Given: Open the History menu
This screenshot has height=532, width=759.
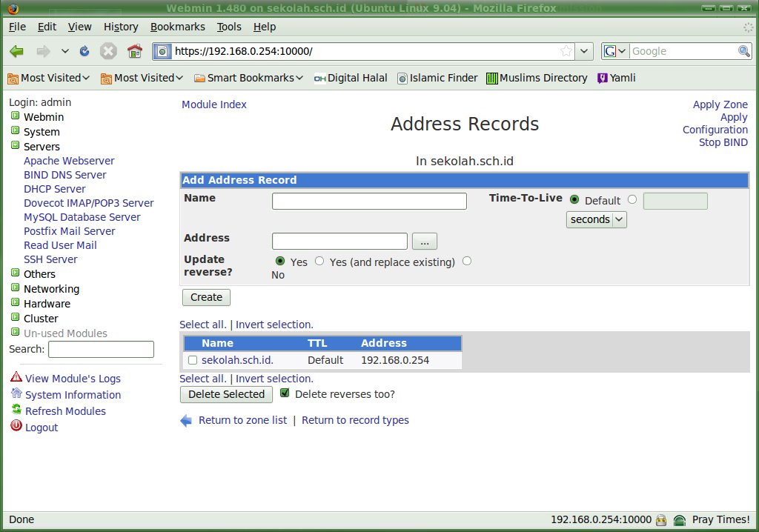Looking at the screenshot, I should [121, 27].
